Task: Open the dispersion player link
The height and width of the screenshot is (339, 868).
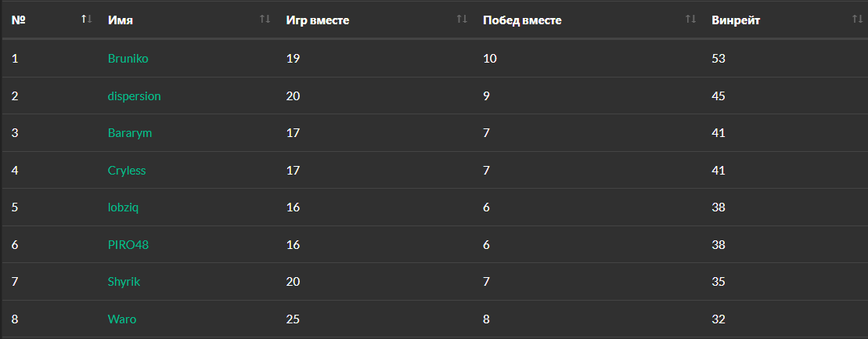Action: coord(134,96)
